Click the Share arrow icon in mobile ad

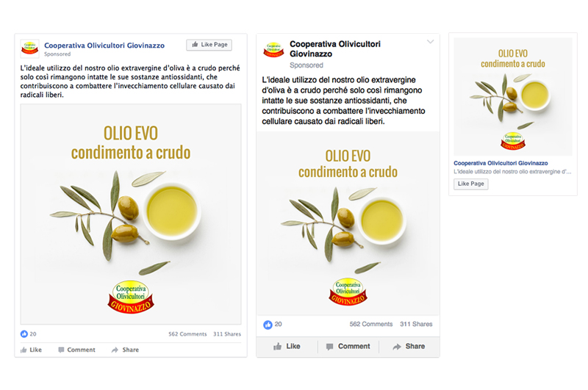tap(397, 347)
